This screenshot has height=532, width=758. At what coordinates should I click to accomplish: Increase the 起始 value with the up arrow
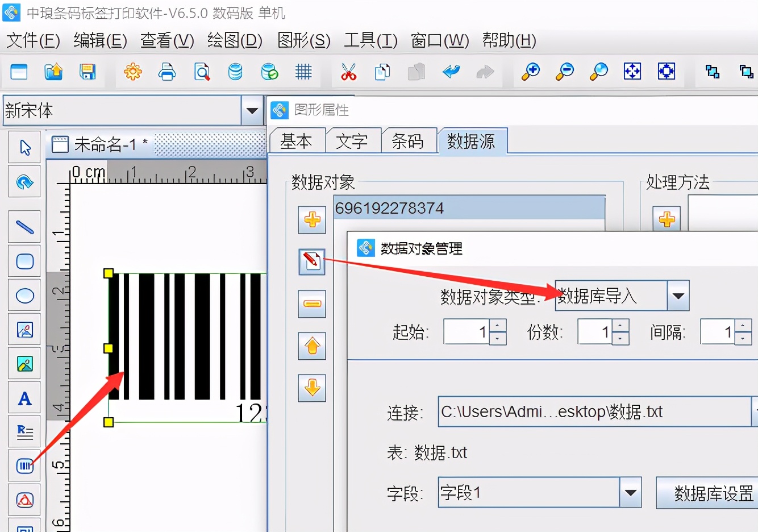coord(497,325)
